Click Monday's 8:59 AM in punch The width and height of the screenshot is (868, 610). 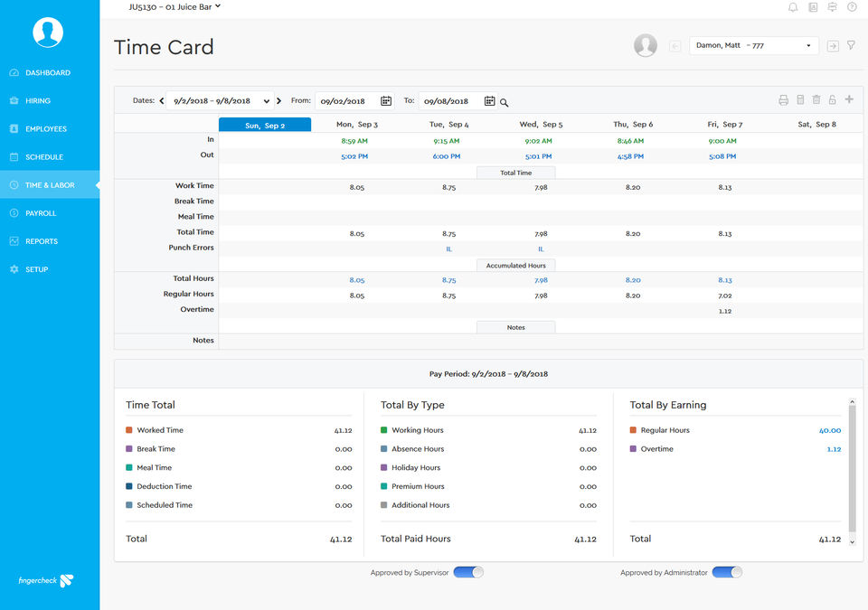pyautogui.click(x=354, y=141)
